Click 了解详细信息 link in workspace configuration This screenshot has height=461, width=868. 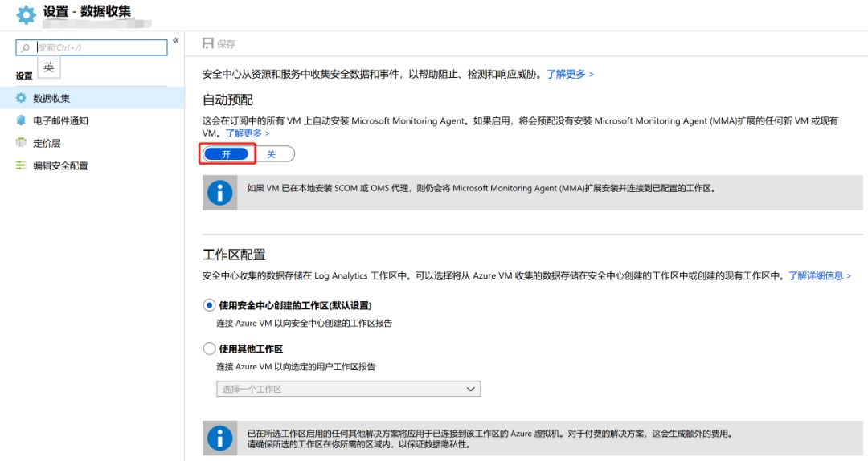(x=819, y=275)
